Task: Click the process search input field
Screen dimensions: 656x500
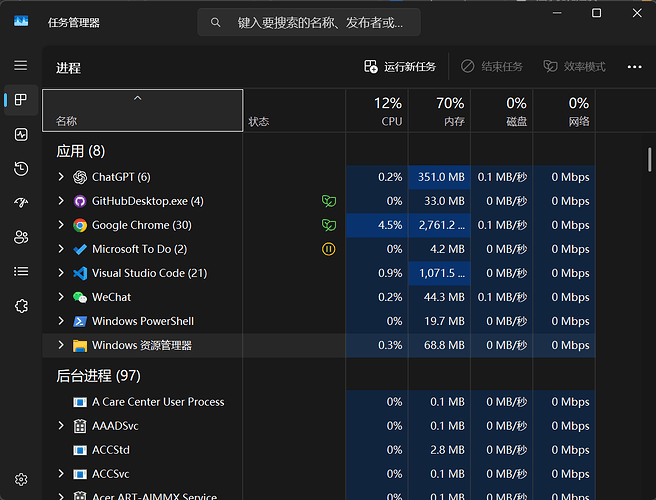Action: point(309,22)
